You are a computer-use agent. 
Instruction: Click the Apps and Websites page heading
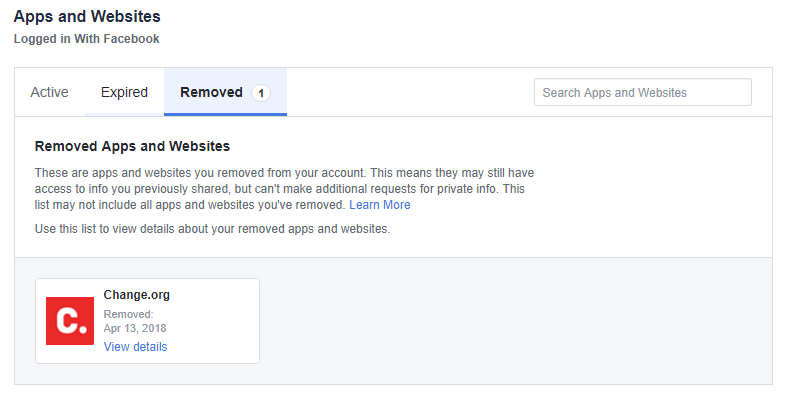[87, 17]
